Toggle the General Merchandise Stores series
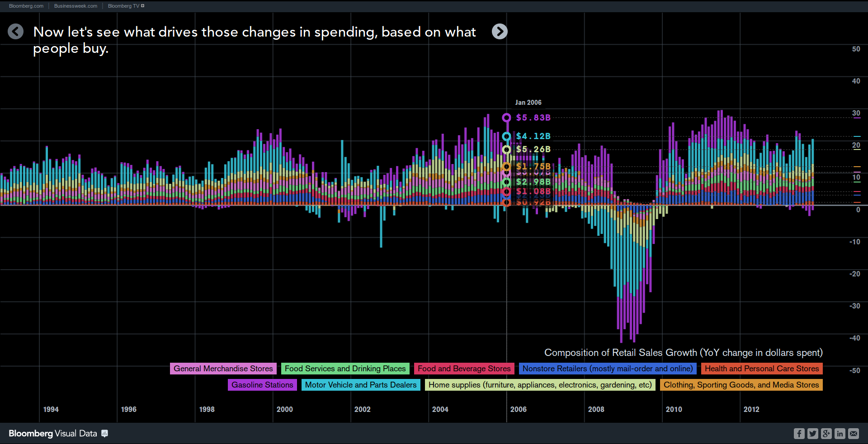This screenshot has height=444, width=868. point(223,369)
